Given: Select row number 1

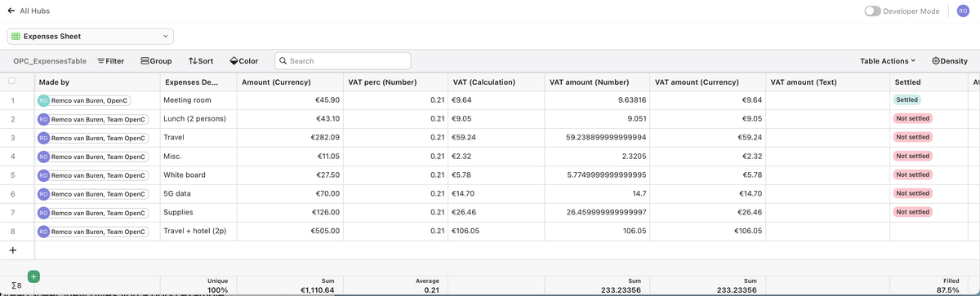Looking at the screenshot, I should click(x=12, y=100).
